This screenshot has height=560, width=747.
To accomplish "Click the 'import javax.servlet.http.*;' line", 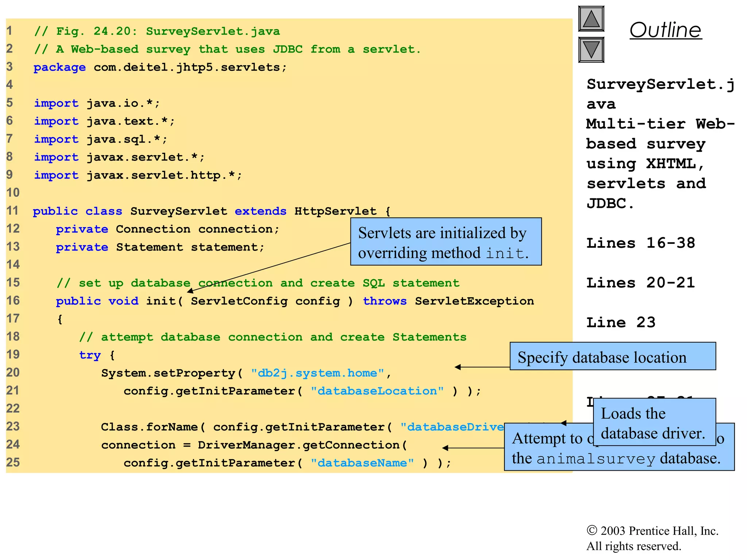I will 138,175.
